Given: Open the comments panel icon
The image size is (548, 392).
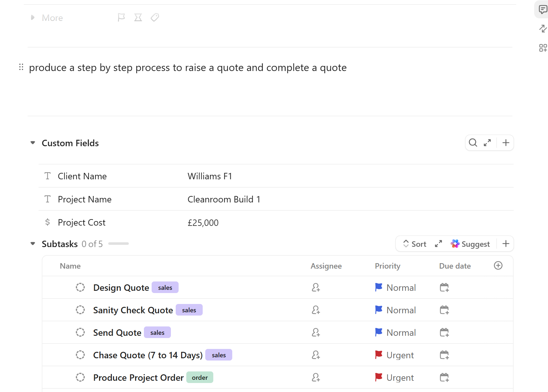Looking at the screenshot, I should click(543, 10).
